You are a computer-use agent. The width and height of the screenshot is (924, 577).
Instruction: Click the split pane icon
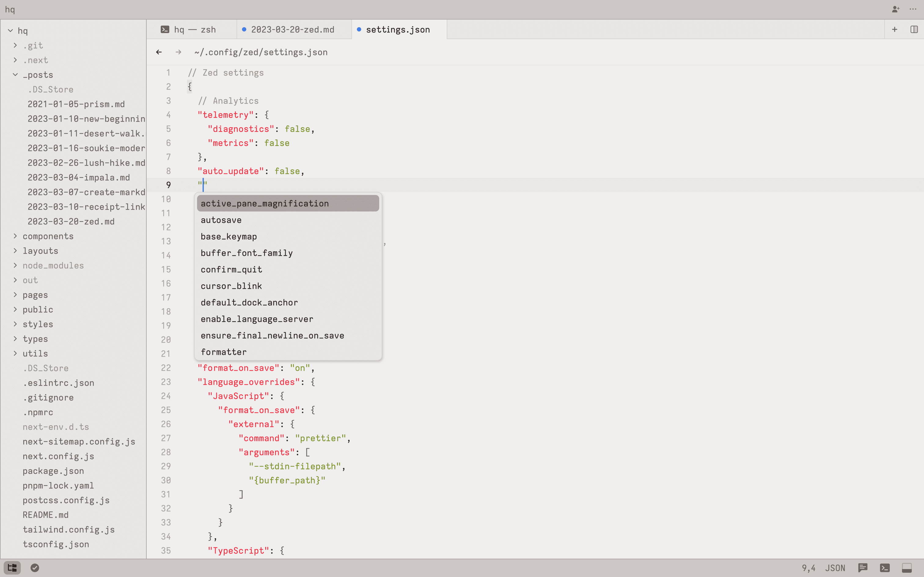pyautogui.click(x=914, y=29)
